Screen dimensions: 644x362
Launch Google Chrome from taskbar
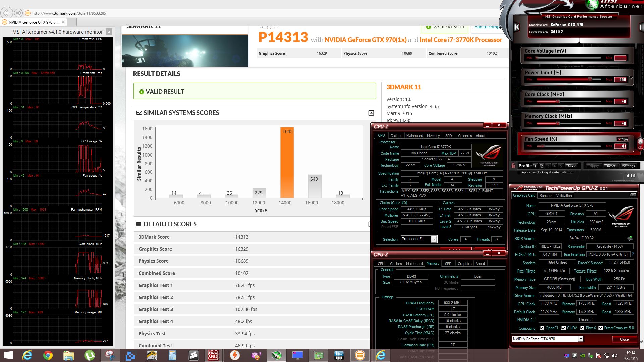point(48,355)
